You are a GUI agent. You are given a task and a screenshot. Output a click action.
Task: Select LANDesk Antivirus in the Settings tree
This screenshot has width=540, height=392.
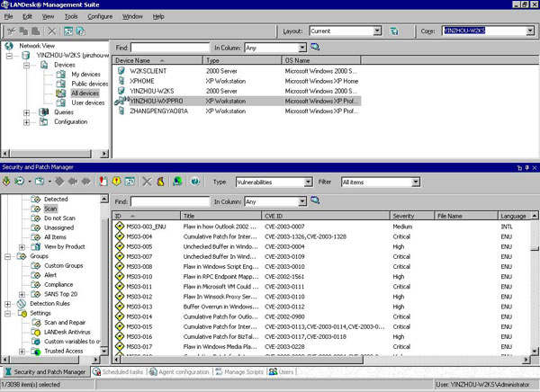[68, 332]
